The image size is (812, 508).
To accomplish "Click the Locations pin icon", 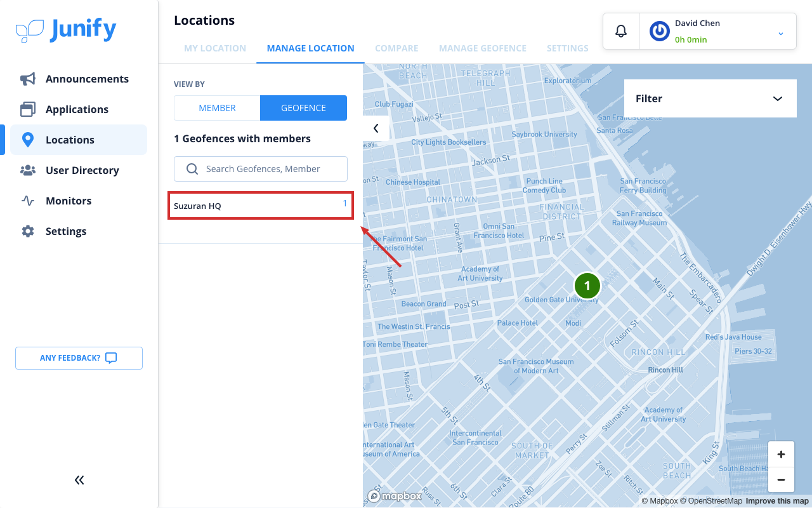I will click(x=28, y=140).
